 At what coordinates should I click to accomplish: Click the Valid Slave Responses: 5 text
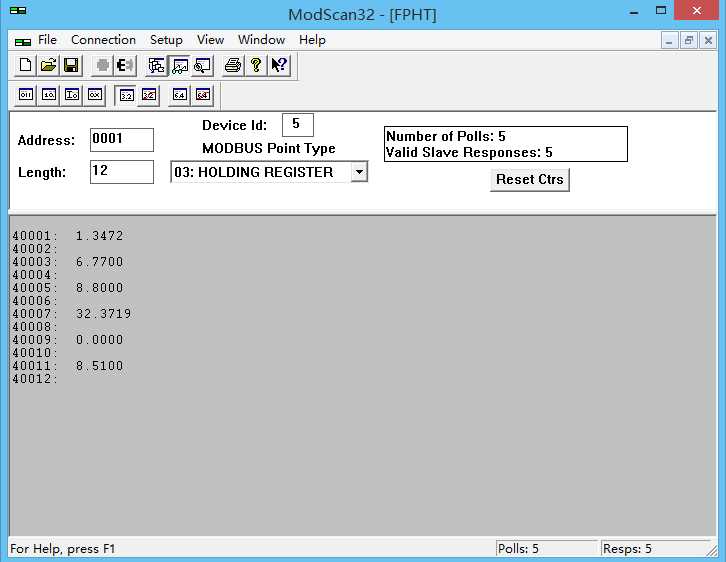click(469, 152)
